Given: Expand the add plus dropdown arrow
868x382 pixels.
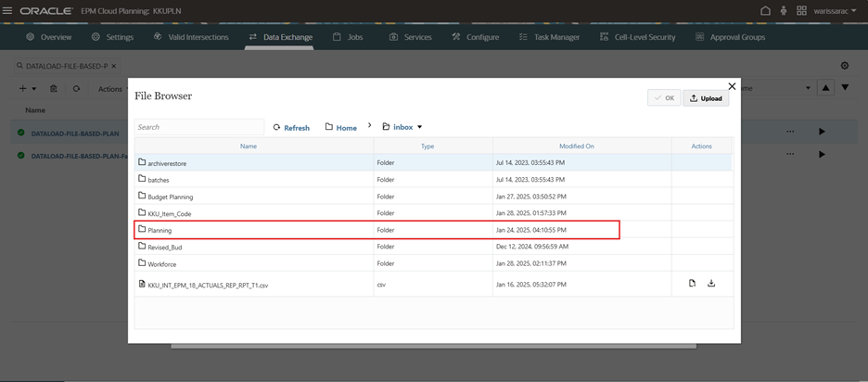Looking at the screenshot, I should tap(34, 89).
